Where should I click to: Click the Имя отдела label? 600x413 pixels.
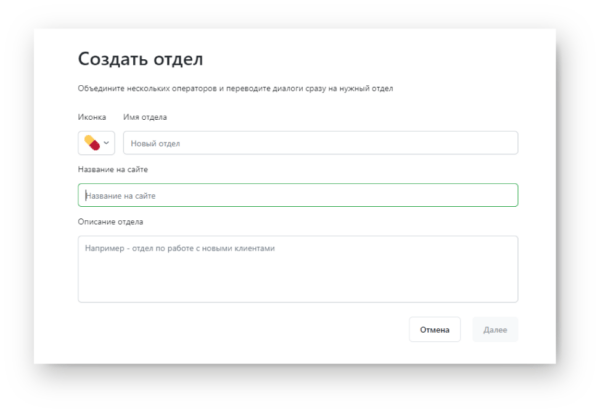(145, 117)
